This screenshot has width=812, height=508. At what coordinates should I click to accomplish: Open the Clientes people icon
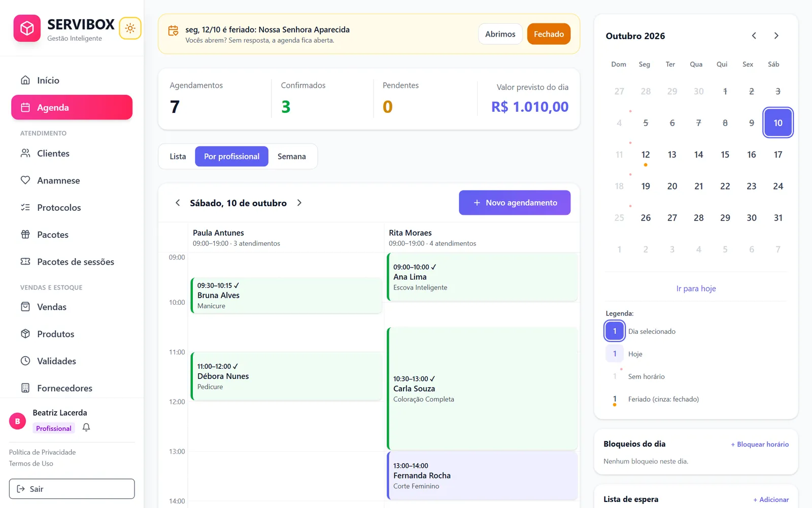click(x=25, y=153)
